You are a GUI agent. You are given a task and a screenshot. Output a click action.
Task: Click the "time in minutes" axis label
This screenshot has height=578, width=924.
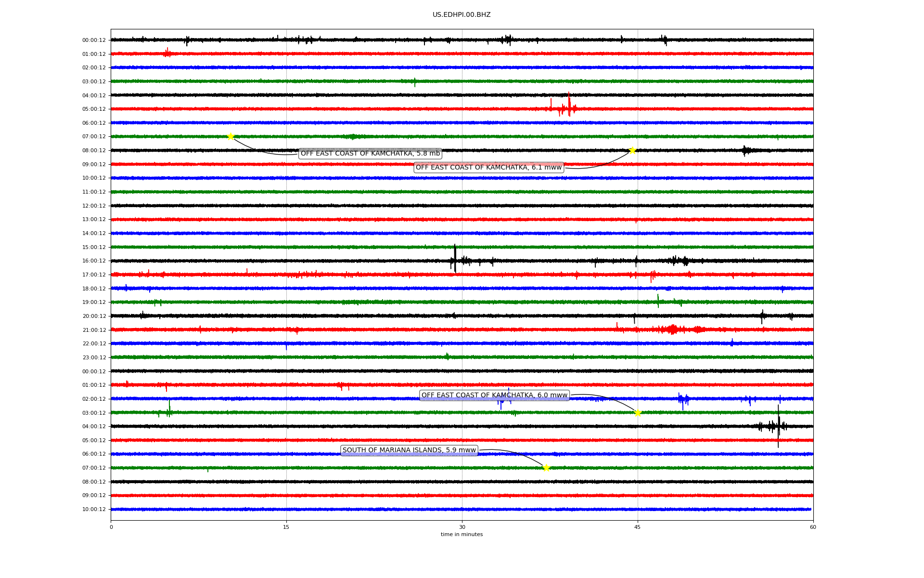point(462,534)
